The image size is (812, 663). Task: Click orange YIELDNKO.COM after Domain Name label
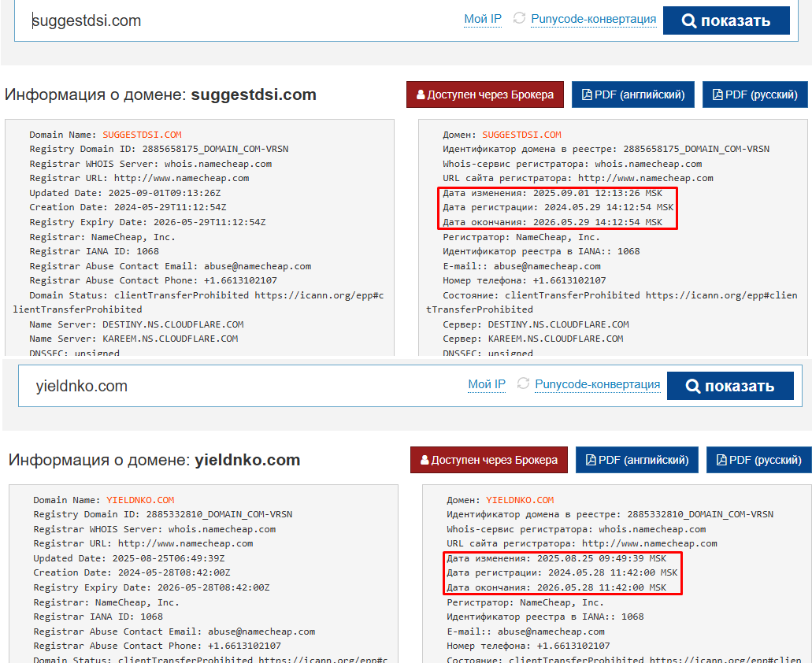tap(140, 500)
